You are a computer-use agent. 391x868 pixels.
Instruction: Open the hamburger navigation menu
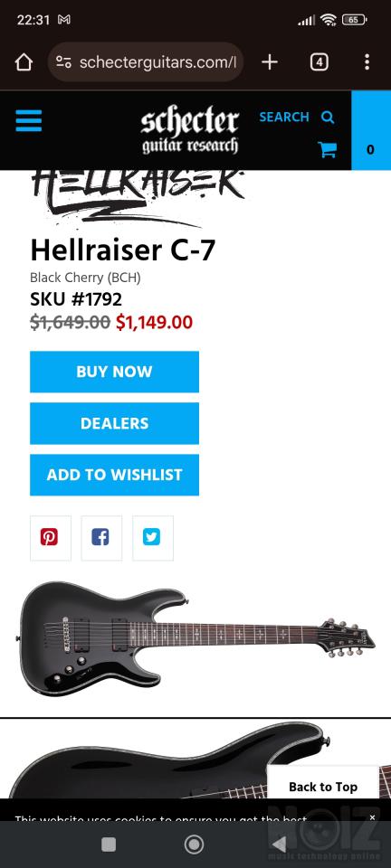click(x=29, y=120)
